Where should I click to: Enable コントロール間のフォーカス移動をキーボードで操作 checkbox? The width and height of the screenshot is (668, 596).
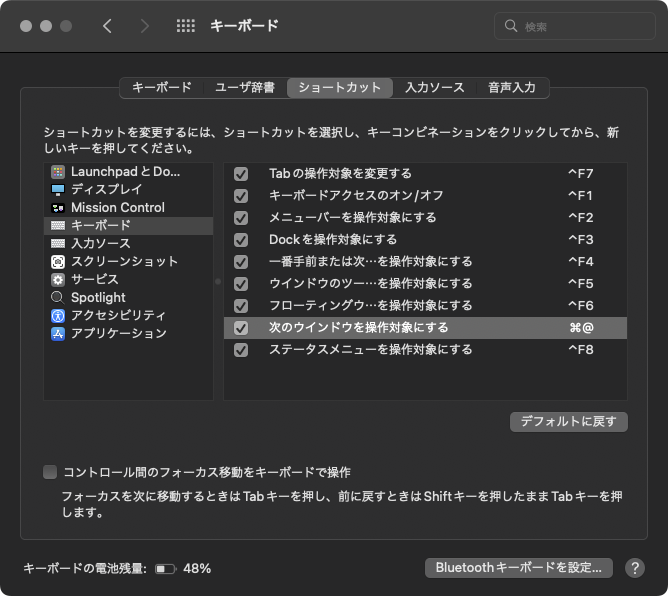tap(50, 472)
